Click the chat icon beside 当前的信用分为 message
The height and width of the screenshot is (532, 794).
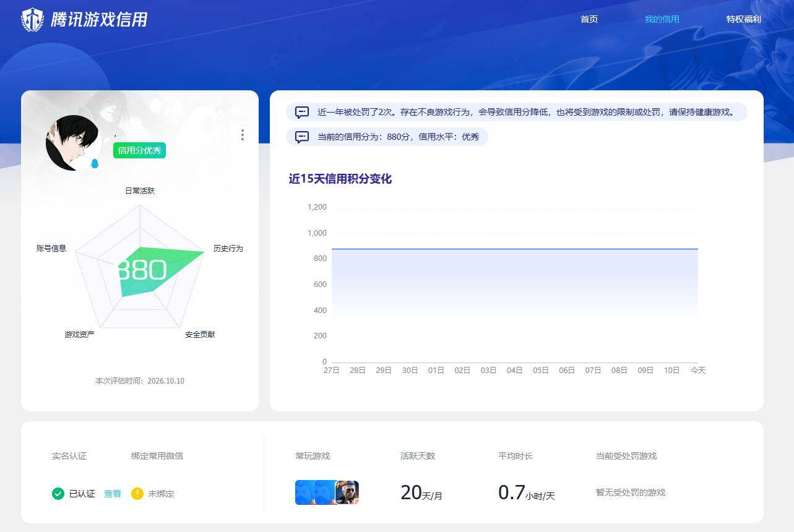[302, 137]
